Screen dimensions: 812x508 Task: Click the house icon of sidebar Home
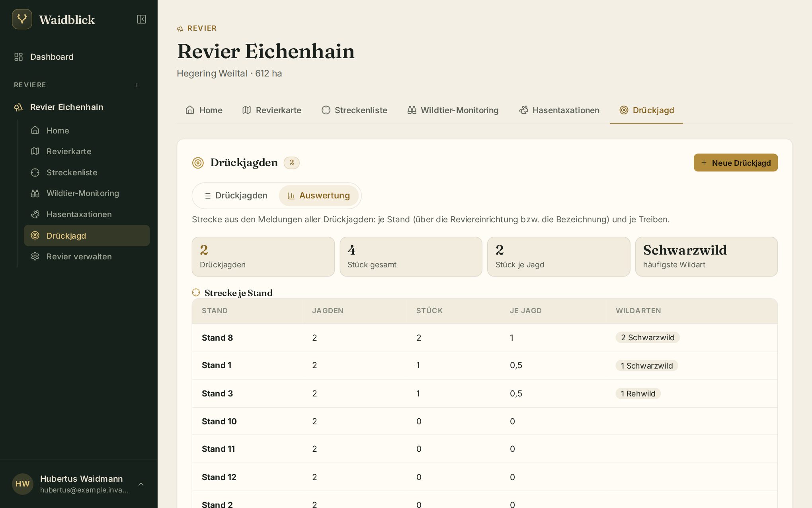pyautogui.click(x=35, y=130)
